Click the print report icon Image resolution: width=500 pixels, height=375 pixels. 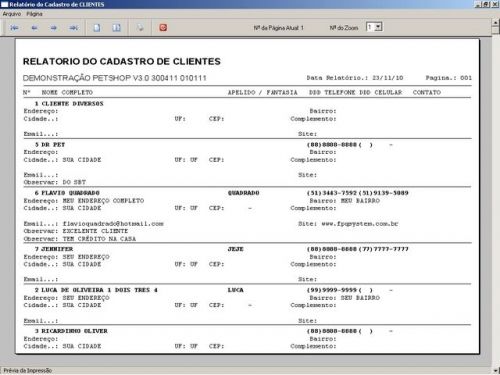click(x=140, y=28)
